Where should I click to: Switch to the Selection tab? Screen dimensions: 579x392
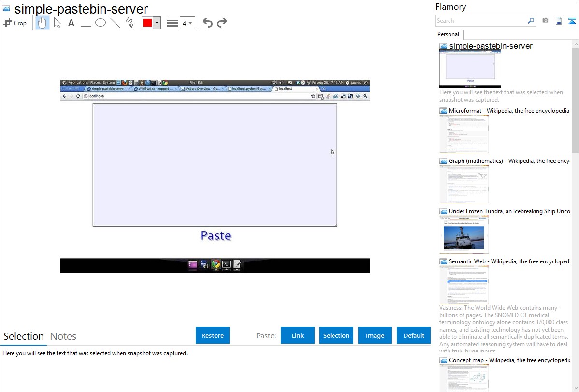click(24, 336)
